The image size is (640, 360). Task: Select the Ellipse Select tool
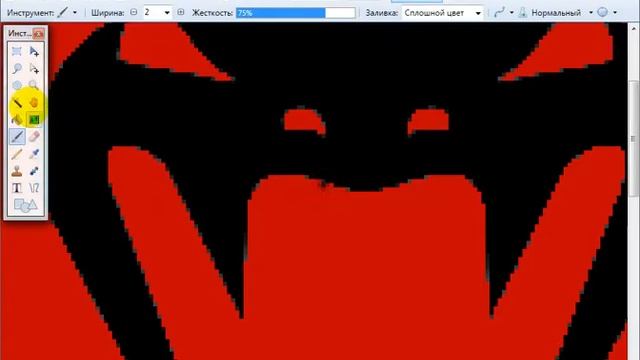(x=17, y=85)
